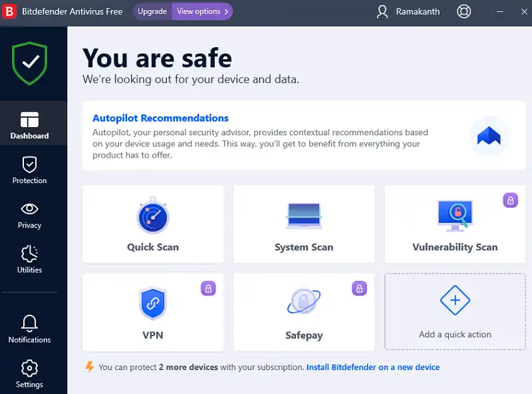Image resolution: width=532 pixels, height=394 pixels.
Task: Click the lock badge on Vulnerability Scan
Action: click(510, 200)
